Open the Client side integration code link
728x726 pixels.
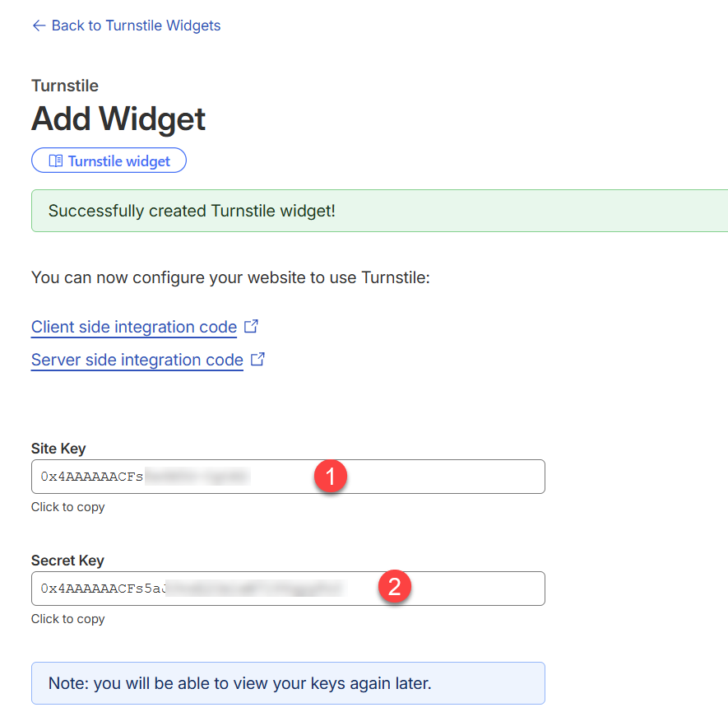coord(134,327)
